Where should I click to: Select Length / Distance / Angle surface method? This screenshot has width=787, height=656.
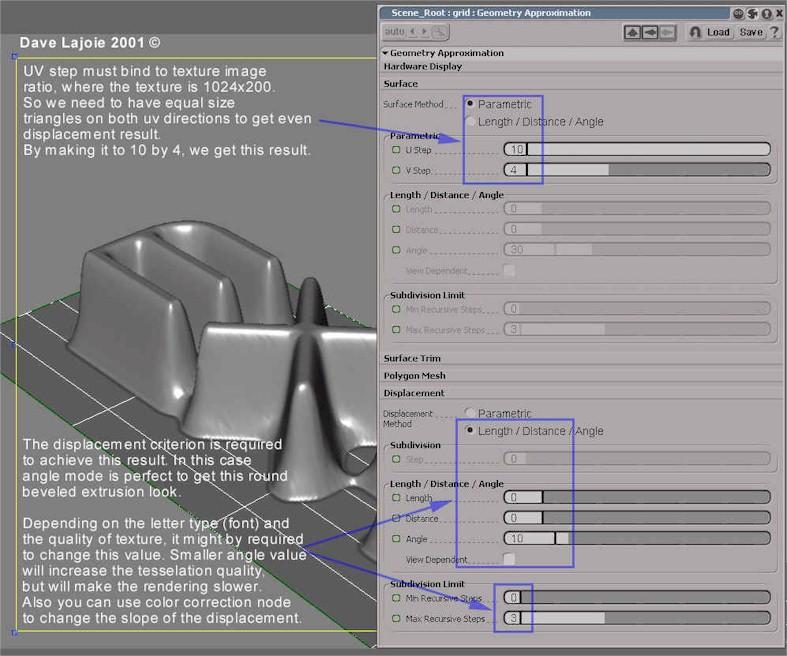pyautogui.click(x=470, y=122)
